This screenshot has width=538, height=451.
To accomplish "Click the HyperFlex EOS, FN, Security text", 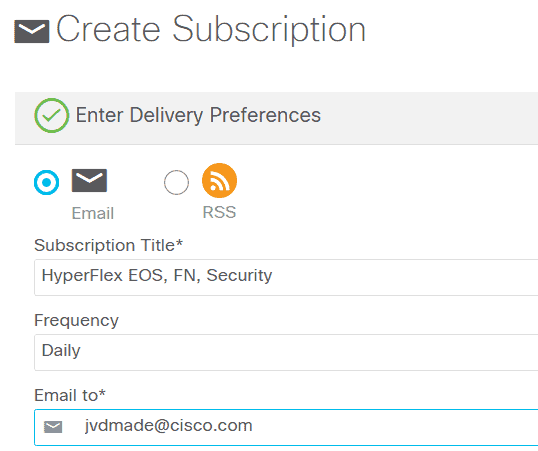I will pos(157,276).
